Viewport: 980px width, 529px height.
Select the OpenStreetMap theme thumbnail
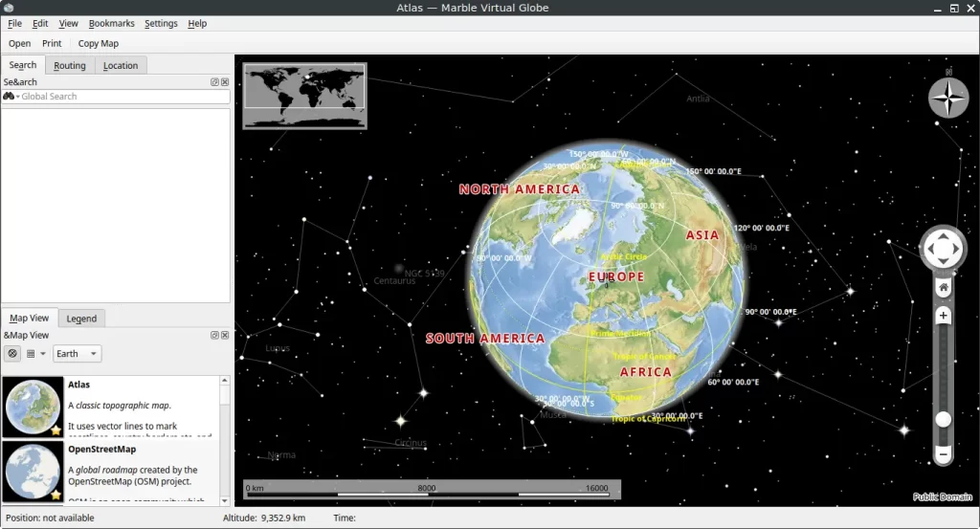33,472
